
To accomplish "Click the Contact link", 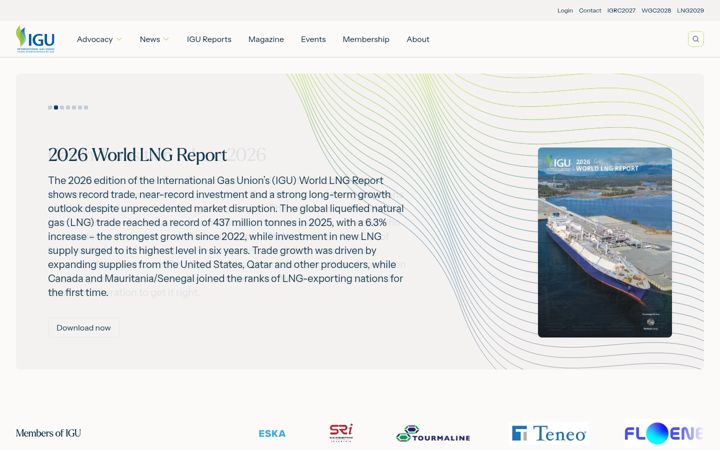I will tap(590, 10).
